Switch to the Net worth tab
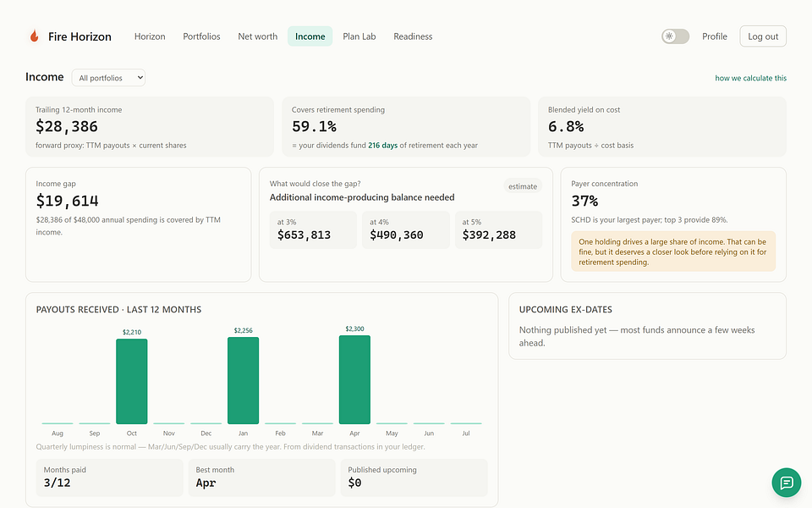Viewport: 812px width, 508px height. coord(257,36)
